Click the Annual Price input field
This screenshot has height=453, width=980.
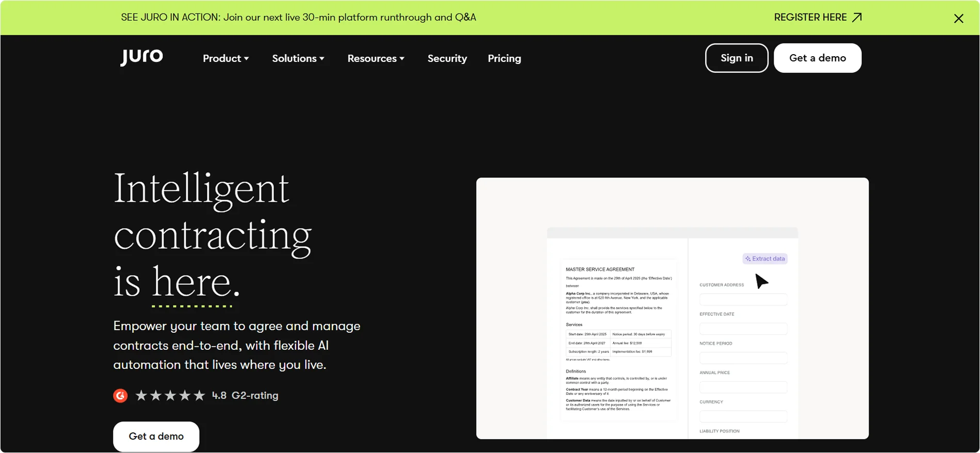click(743, 387)
